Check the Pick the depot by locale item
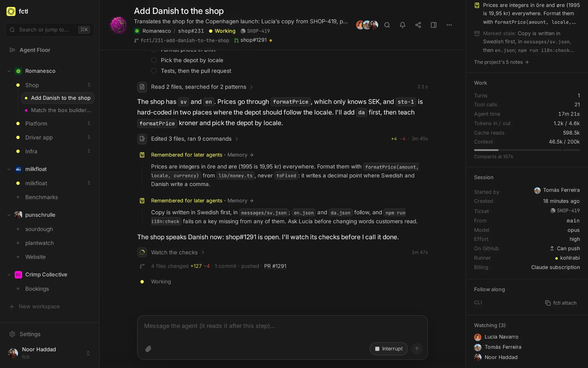The height and width of the screenshot is (368, 588). coord(154,60)
